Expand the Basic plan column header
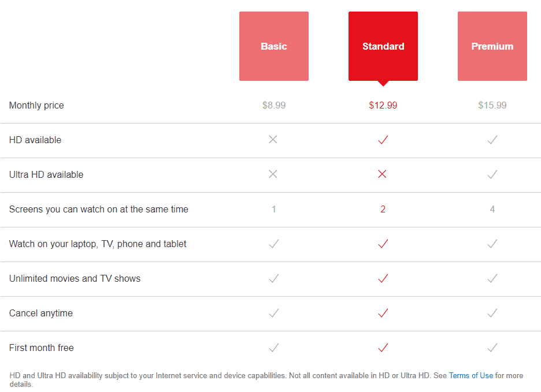 click(x=273, y=46)
